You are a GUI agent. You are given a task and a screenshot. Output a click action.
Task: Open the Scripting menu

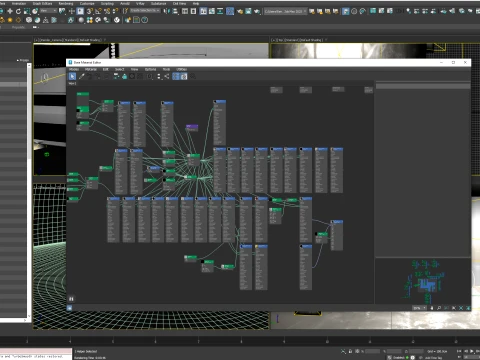coord(107,3)
